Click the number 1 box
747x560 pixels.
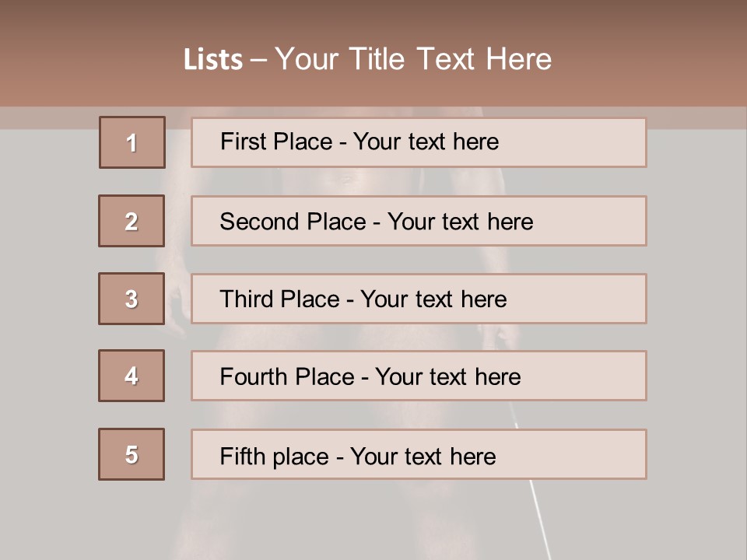pyautogui.click(x=132, y=142)
